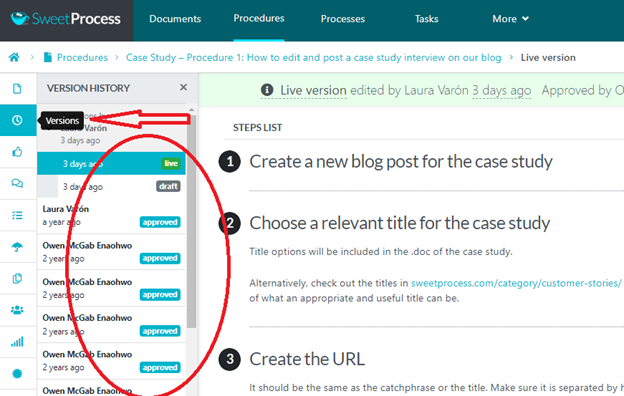Click the document icon beside Procedures breadcrumb
624x396 pixels.
[x=48, y=57]
